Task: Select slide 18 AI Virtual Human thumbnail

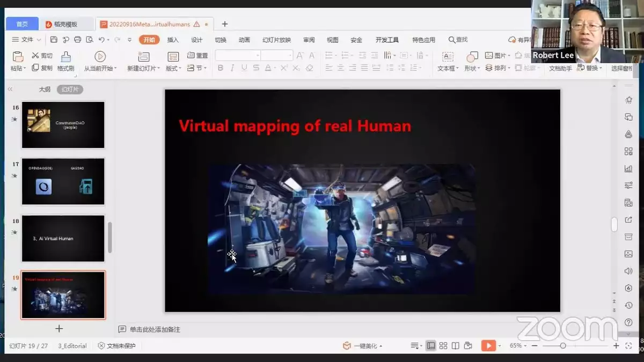Action: click(63, 238)
